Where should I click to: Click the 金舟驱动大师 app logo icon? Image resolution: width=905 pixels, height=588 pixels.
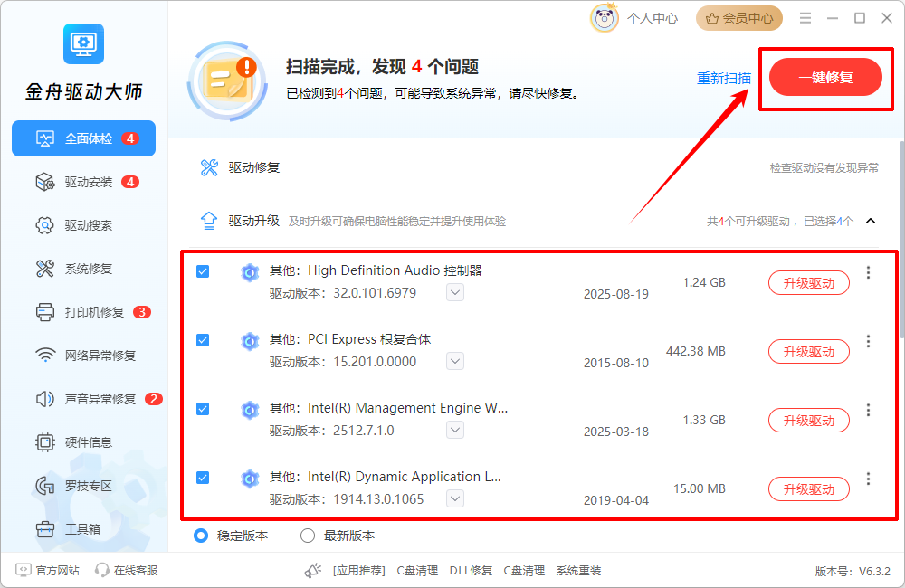click(x=83, y=43)
